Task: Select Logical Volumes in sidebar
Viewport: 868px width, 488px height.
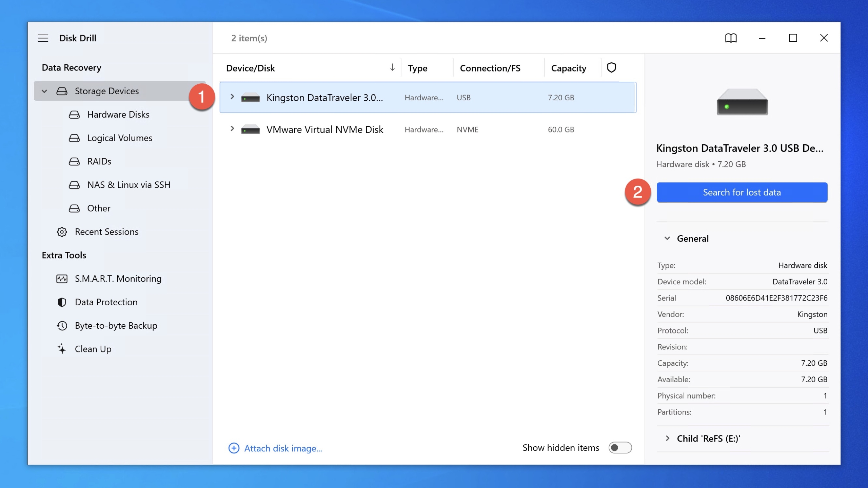Action: click(120, 138)
